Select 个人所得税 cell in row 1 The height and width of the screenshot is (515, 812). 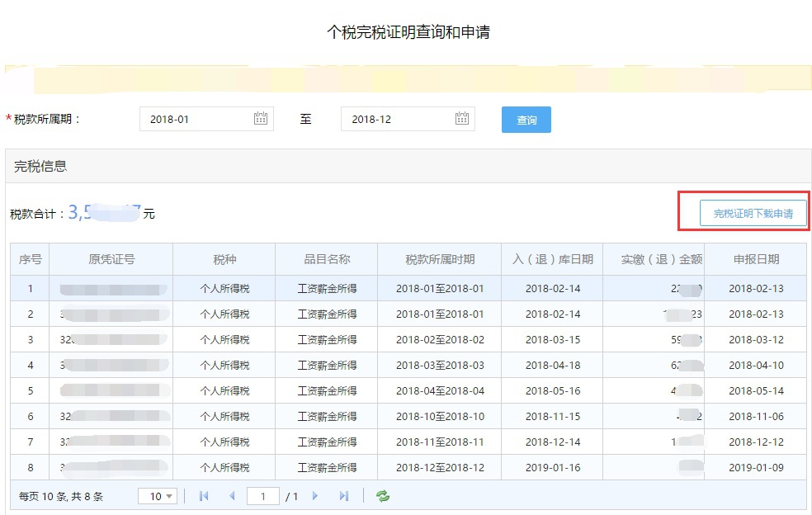[x=224, y=289]
